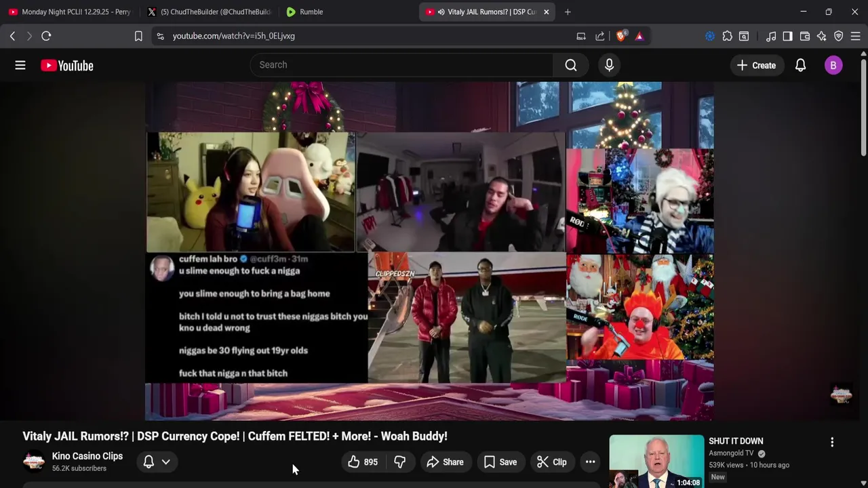Open the account avatar menu
This screenshot has height=488, width=868.
pyautogui.click(x=833, y=65)
